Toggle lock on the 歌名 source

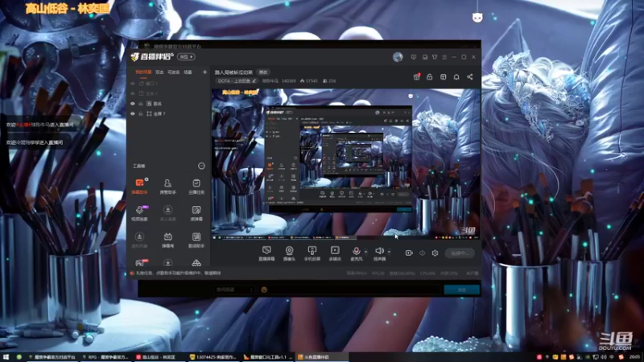pos(141,104)
